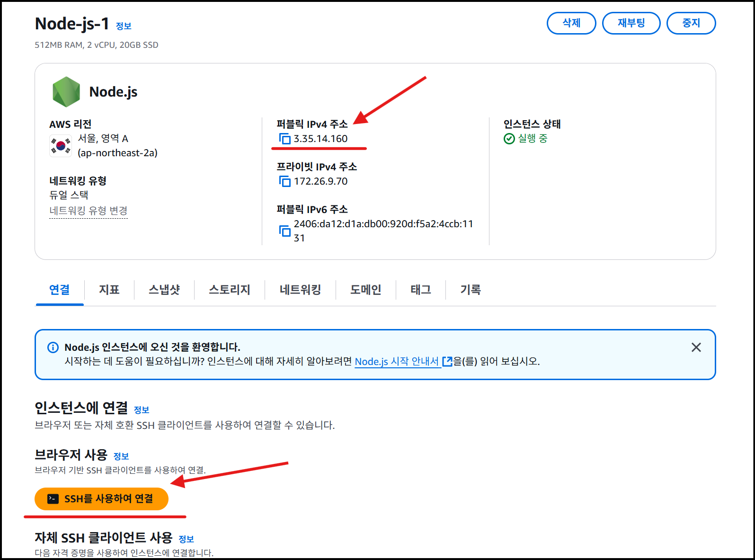
Task: Click 정보 link beside 브라우저 사용
Action: [x=121, y=456]
